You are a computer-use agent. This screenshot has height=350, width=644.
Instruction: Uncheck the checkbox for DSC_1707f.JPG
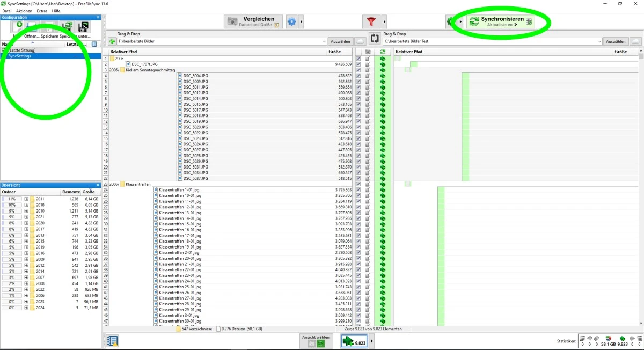pos(358,64)
